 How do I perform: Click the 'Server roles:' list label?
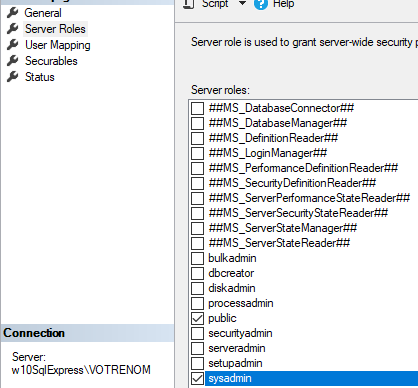pos(220,90)
